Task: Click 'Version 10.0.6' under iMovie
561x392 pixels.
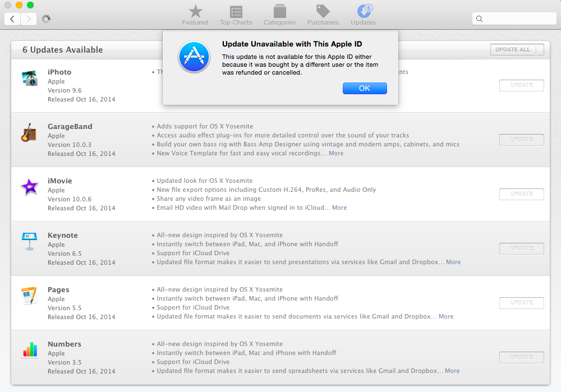Action: [70, 199]
